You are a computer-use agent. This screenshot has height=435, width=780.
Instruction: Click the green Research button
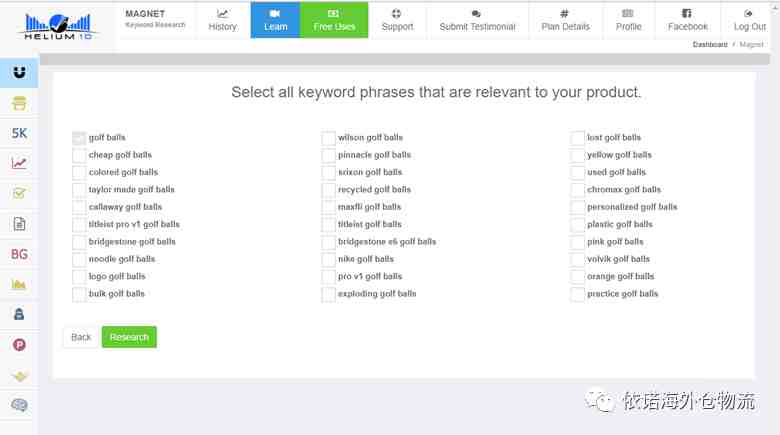click(x=129, y=337)
